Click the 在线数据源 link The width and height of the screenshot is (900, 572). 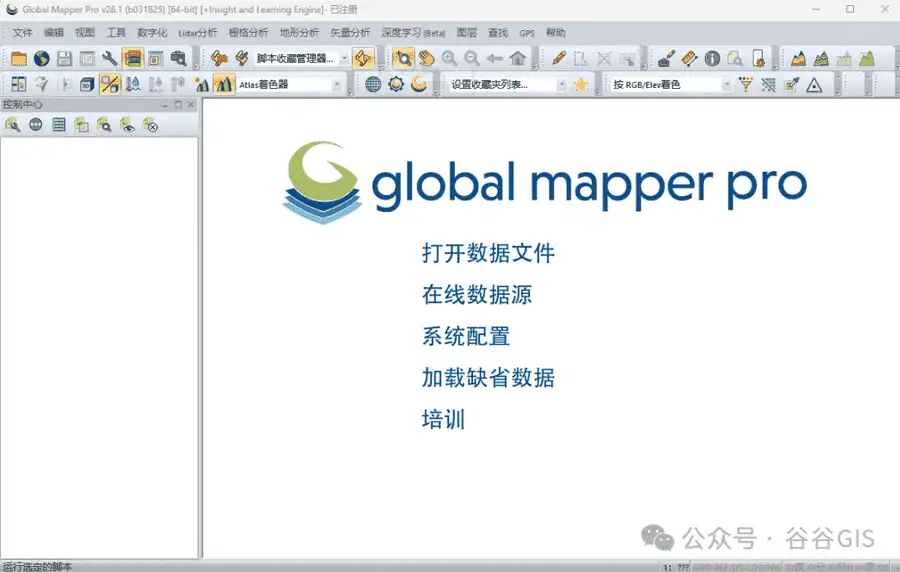[x=476, y=294]
